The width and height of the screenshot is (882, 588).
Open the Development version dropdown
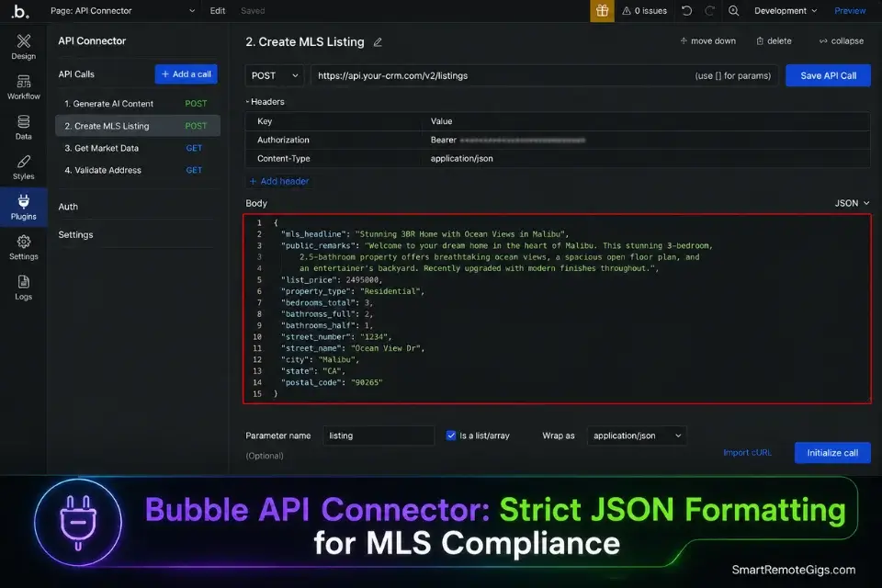coord(786,11)
